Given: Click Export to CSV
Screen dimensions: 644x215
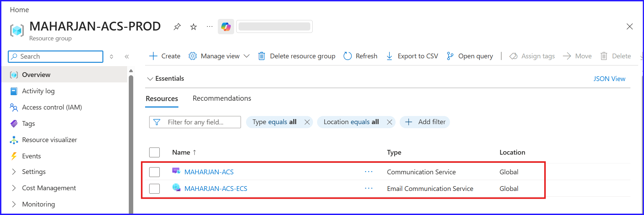Looking at the screenshot, I should click(x=412, y=56).
